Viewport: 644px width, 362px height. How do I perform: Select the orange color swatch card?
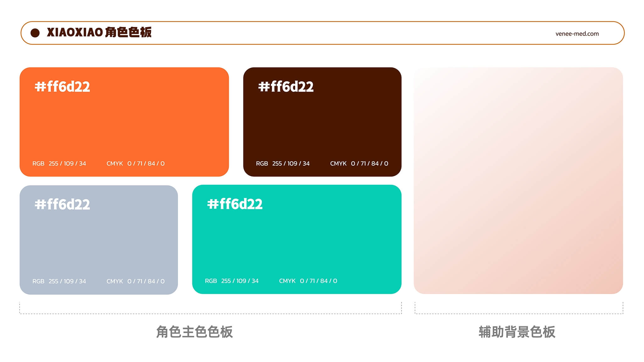point(124,122)
